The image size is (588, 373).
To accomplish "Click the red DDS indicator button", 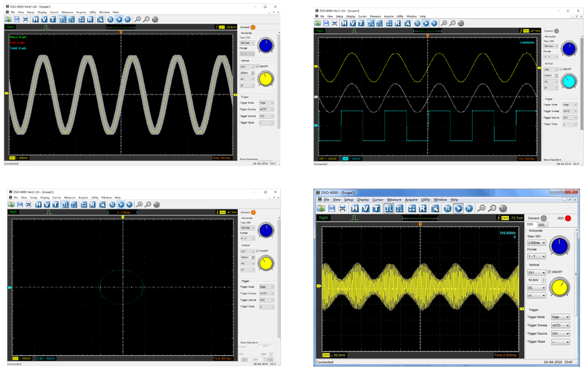I will pos(568,218).
